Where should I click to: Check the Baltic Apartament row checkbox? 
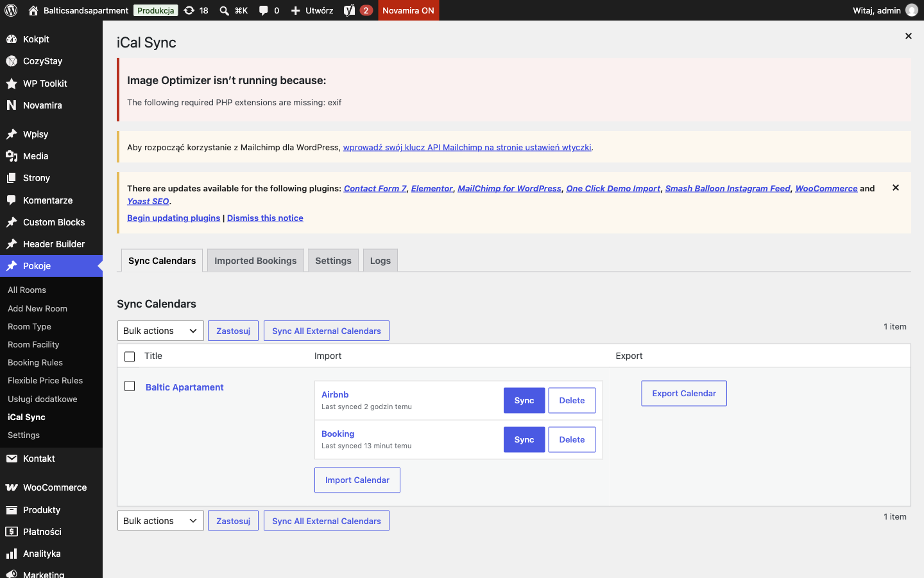130,386
